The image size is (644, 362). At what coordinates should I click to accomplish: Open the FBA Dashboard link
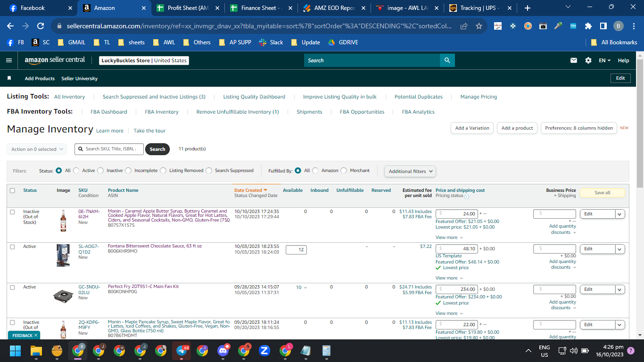click(109, 112)
